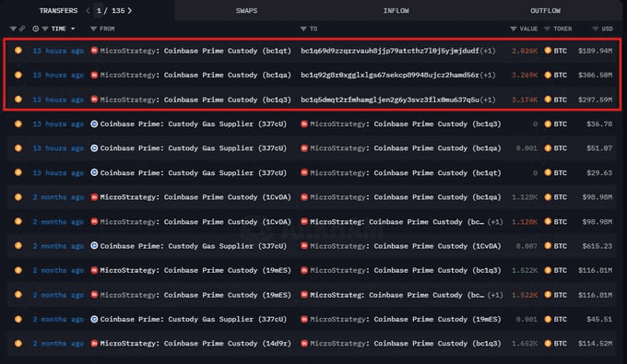
Task: Go to next transfers page arrow
Action: pyautogui.click(x=130, y=11)
